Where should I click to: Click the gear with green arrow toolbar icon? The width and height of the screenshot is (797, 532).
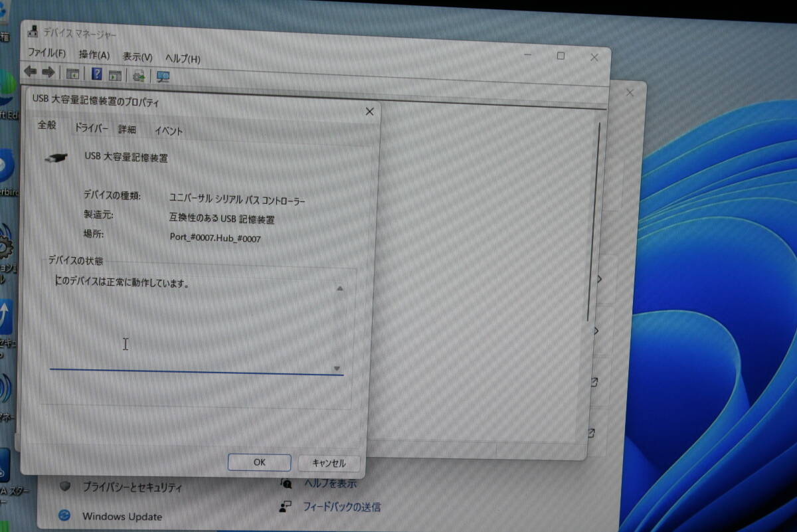click(139, 76)
